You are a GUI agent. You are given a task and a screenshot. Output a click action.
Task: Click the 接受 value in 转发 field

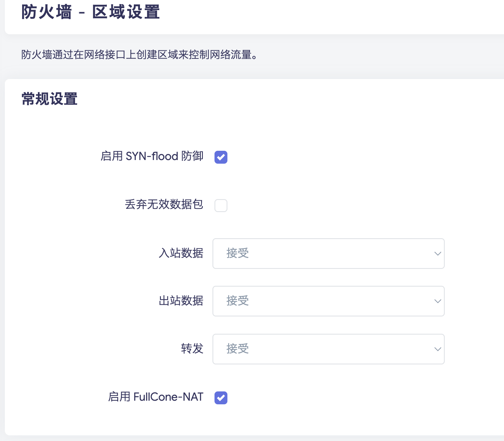237,349
